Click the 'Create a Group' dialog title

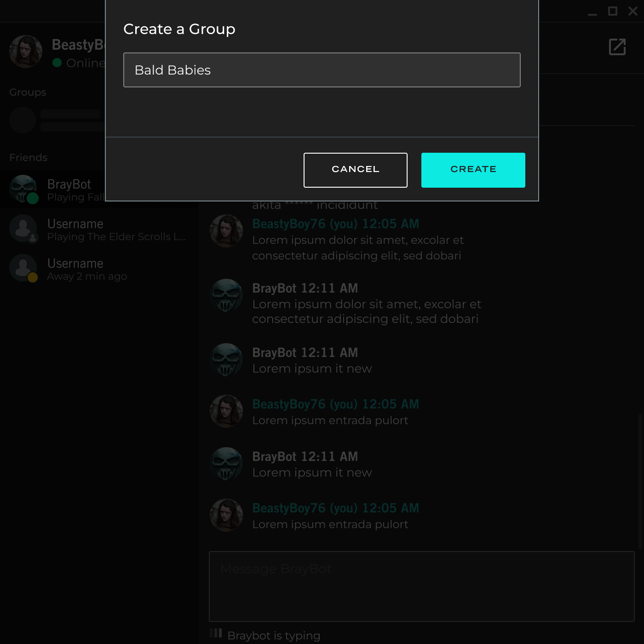(179, 29)
